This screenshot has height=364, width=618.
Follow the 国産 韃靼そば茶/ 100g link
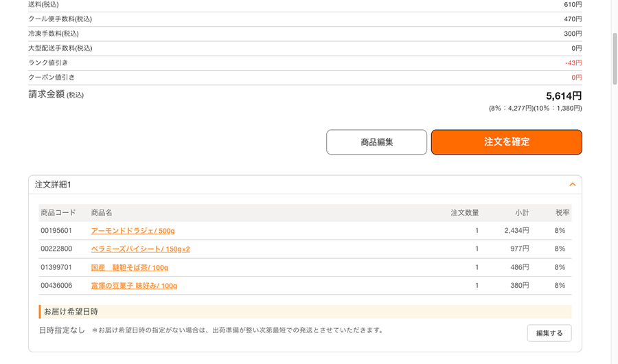129,268
